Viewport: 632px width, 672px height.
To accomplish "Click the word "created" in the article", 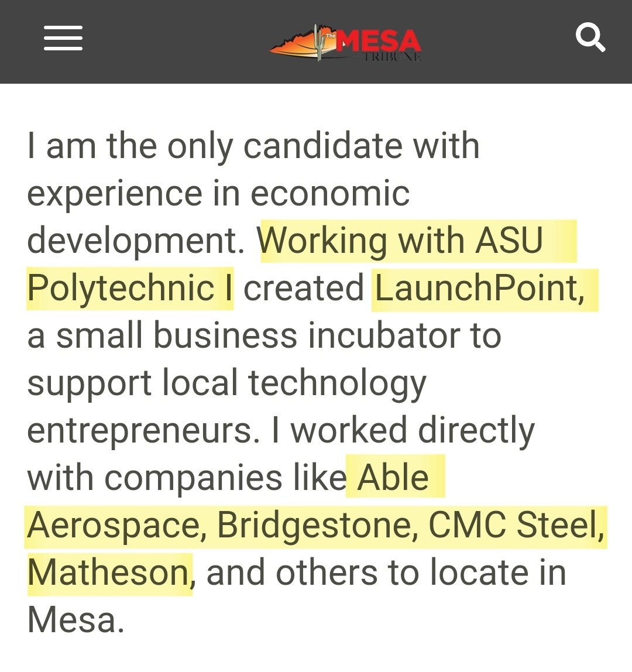I will coord(303,288).
